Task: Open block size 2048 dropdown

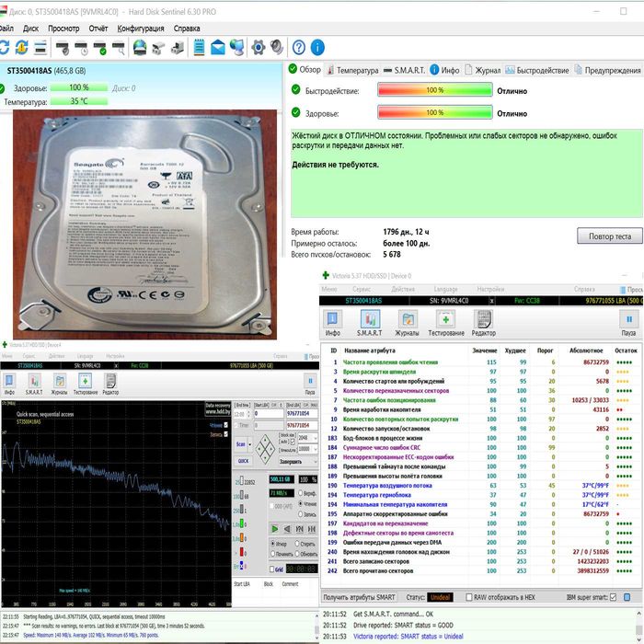Action: [315, 438]
